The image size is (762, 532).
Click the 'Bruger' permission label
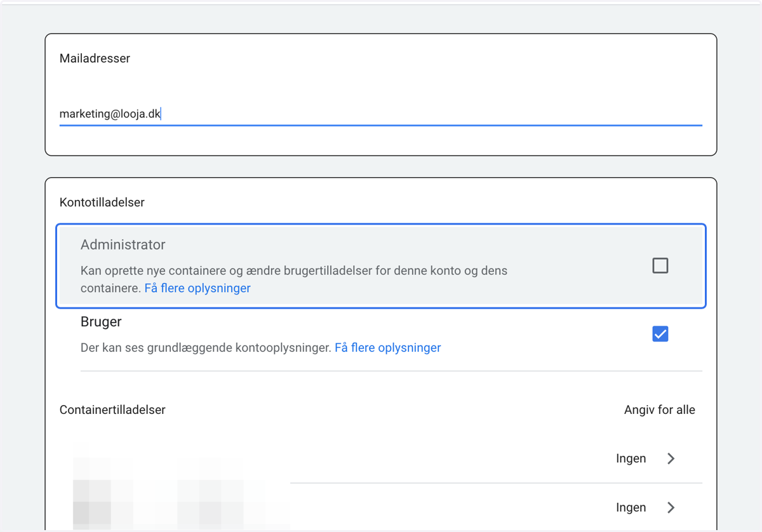tap(101, 322)
